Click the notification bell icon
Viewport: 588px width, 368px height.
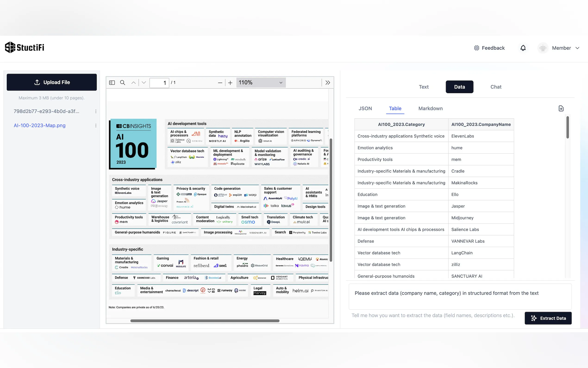(523, 48)
